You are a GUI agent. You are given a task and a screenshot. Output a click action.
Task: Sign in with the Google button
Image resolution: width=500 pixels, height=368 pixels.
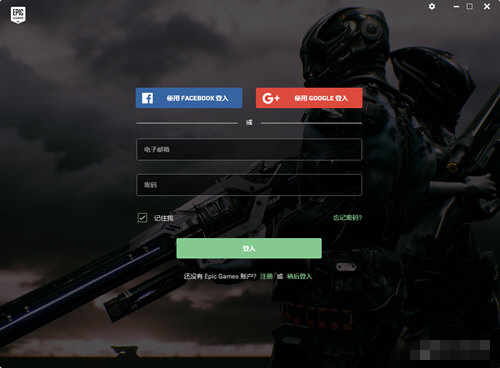309,98
